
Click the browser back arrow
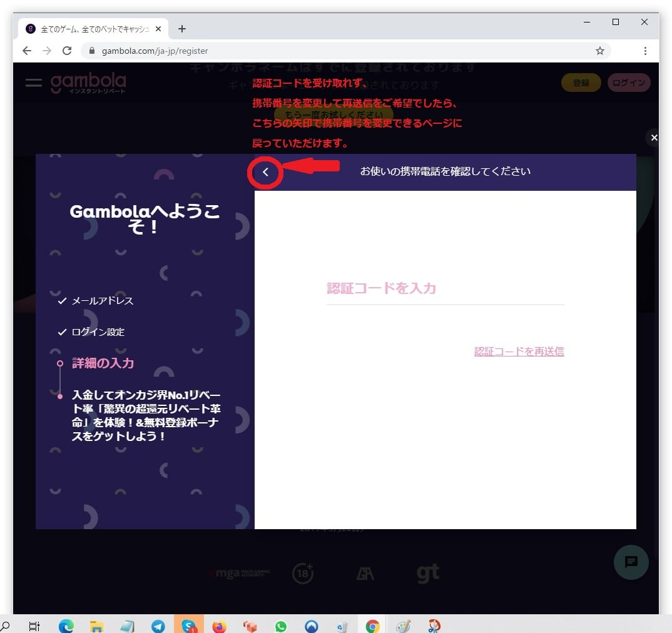[x=27, y=51]
